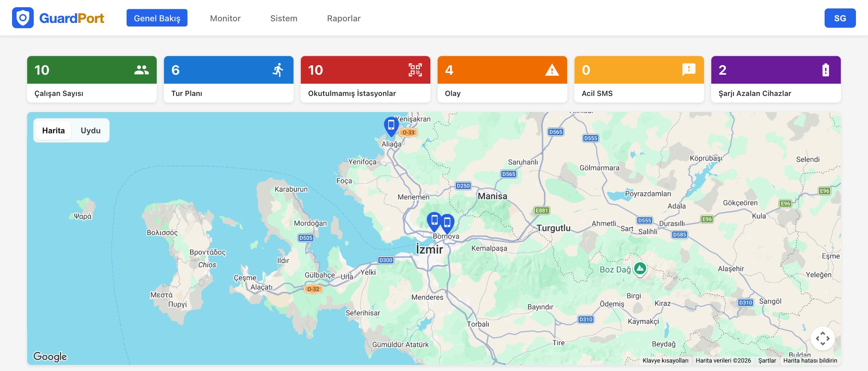Go to Raporlar section

pyautogui.click(x=344, y=18)
